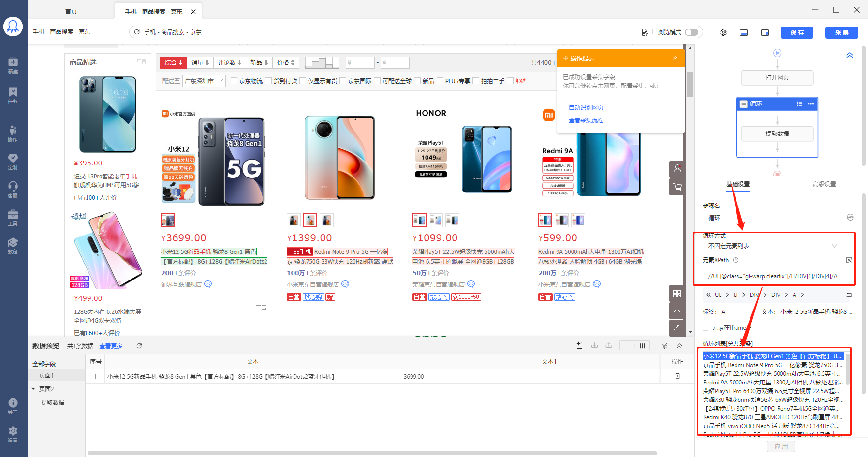The width and height of the screenshot is (868, 457).
Task: Collapse the 操作提示 panel with its chevron
Action: pos(675,58)
